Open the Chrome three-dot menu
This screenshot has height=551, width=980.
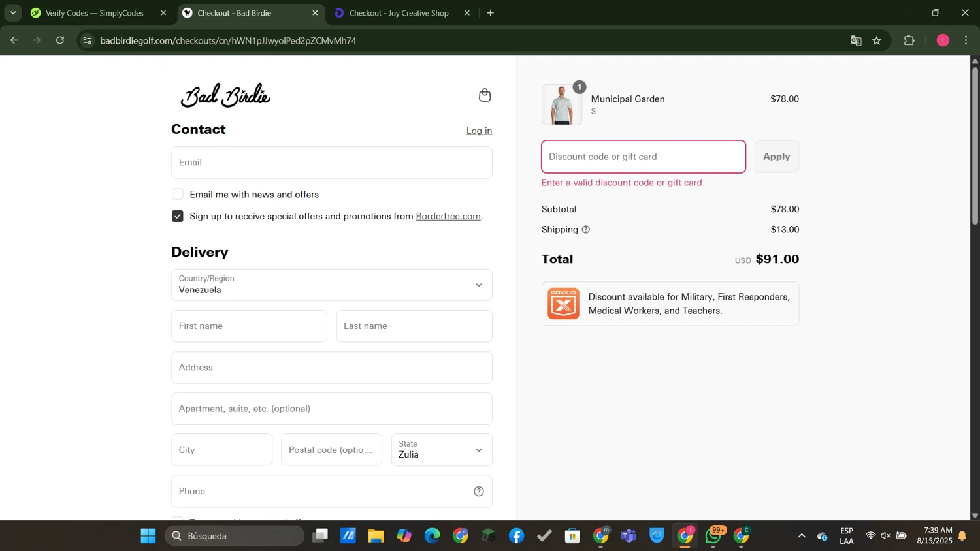tap(966, 40)
